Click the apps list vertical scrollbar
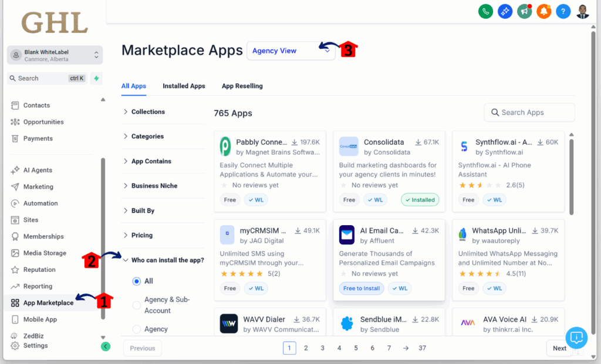This screenshot has width=601, height=364. tap(571, 176)
